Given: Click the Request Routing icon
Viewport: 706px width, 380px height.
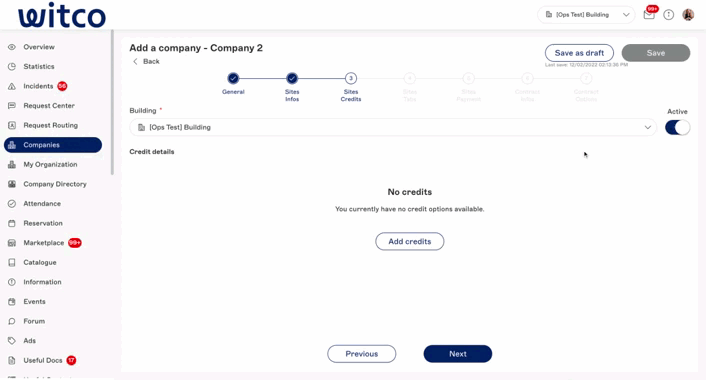Looking at the screenshot, I should (x=12, y=125).
